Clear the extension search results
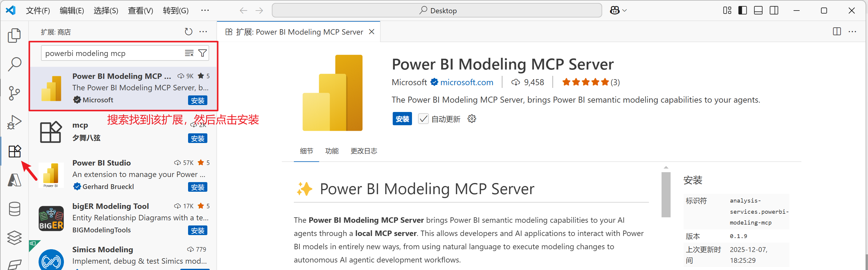The width and height of the screenshot is (868, 270). [189, 53]
